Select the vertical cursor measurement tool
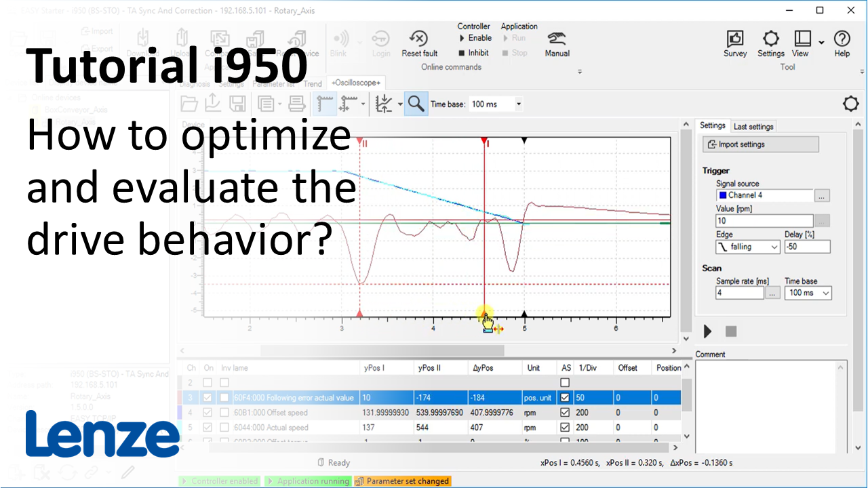 click(x=323, y=103)
